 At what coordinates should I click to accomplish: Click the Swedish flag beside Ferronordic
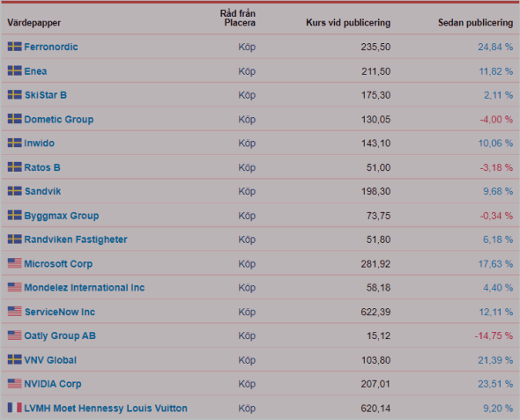15,47
